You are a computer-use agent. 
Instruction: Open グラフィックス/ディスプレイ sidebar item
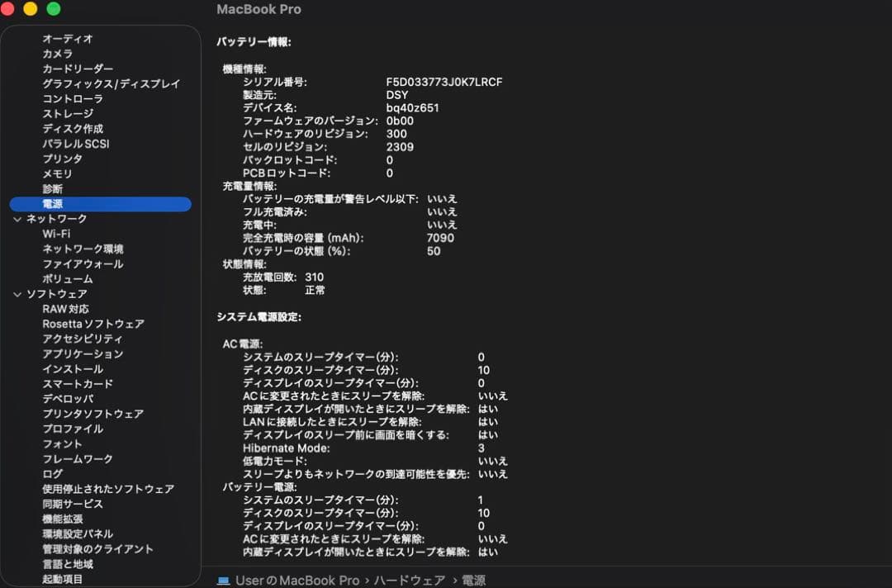111,83
